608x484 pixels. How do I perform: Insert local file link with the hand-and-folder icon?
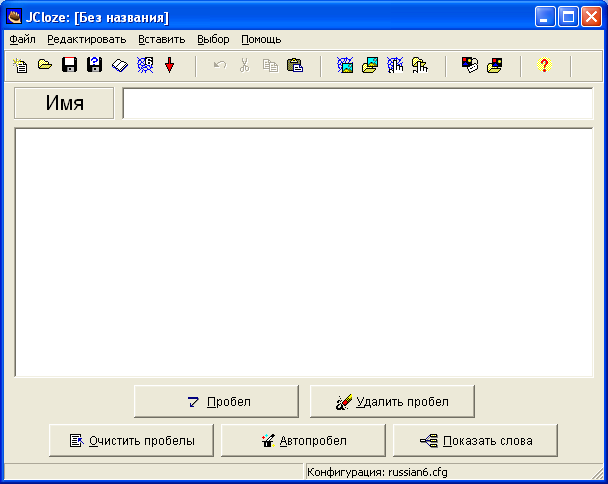[420, 65]
